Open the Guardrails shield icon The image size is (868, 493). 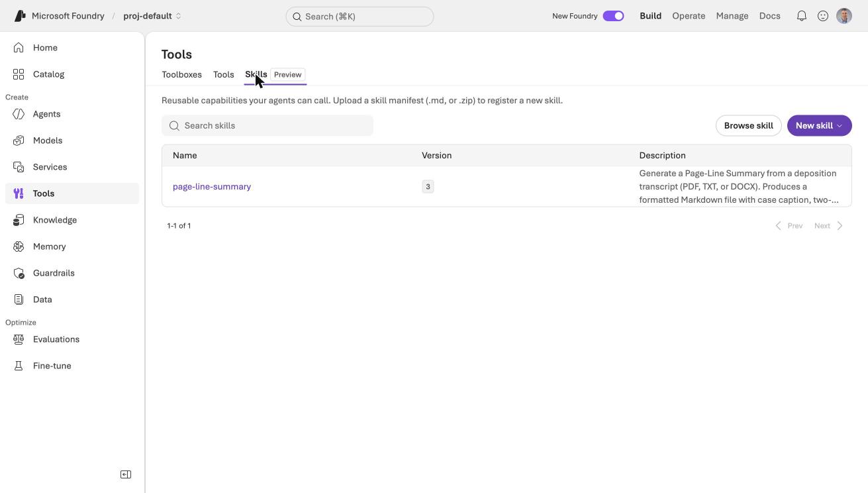pyautogui.click(x=19, y=273)
